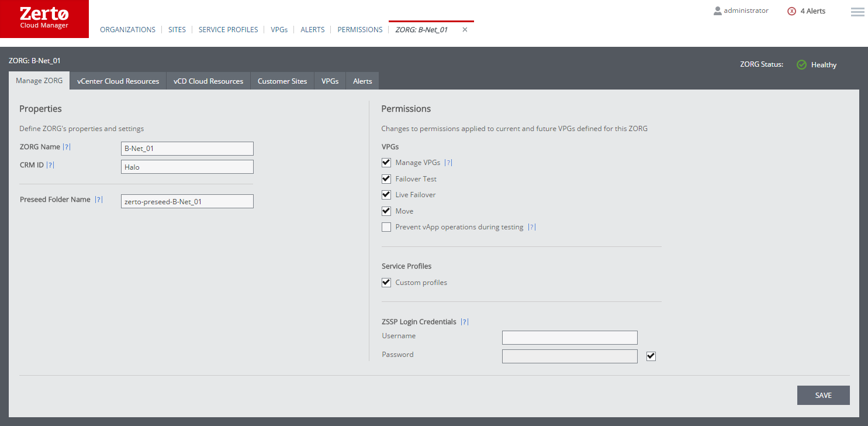The image size is (868, 426).
Task: Click the Healthy status text
Action: (824, 65)
